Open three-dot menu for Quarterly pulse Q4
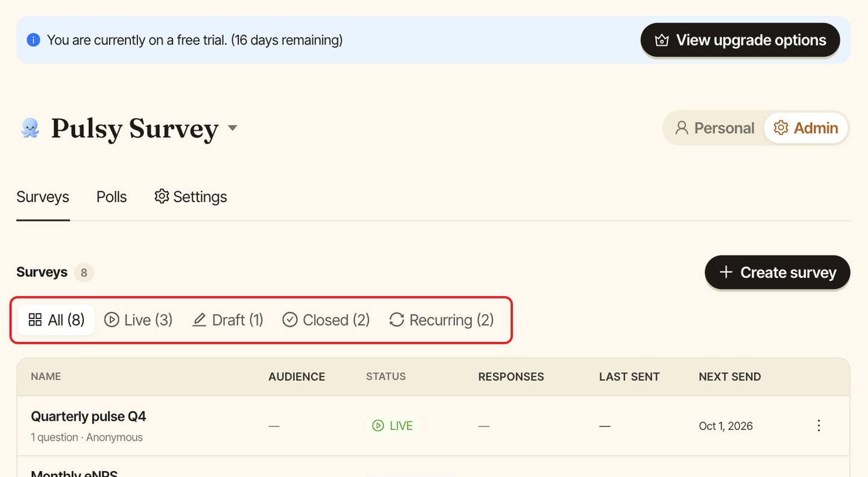Viewport: 868px width, 477px height. 819,426
